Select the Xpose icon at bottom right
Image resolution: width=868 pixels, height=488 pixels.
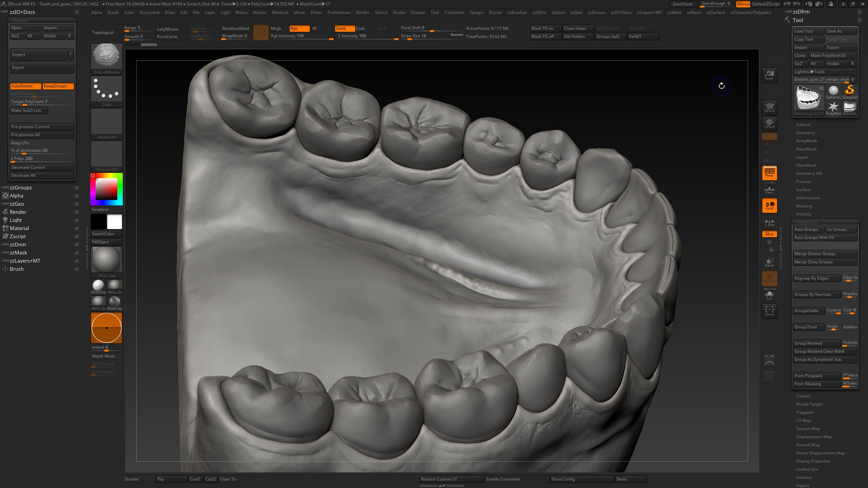769,311
